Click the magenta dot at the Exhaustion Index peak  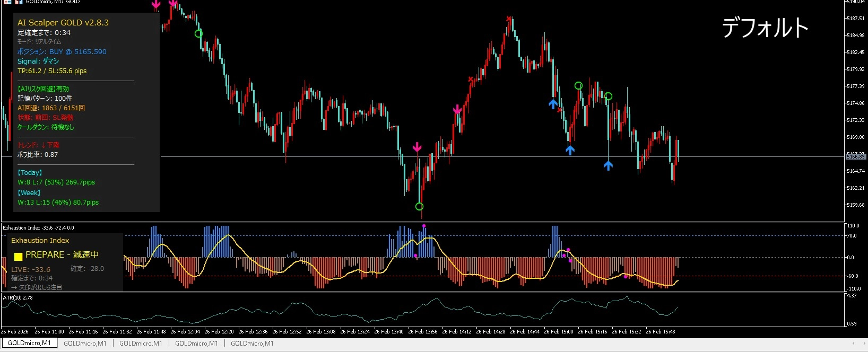pyautogui.click(x=424, y=226)
